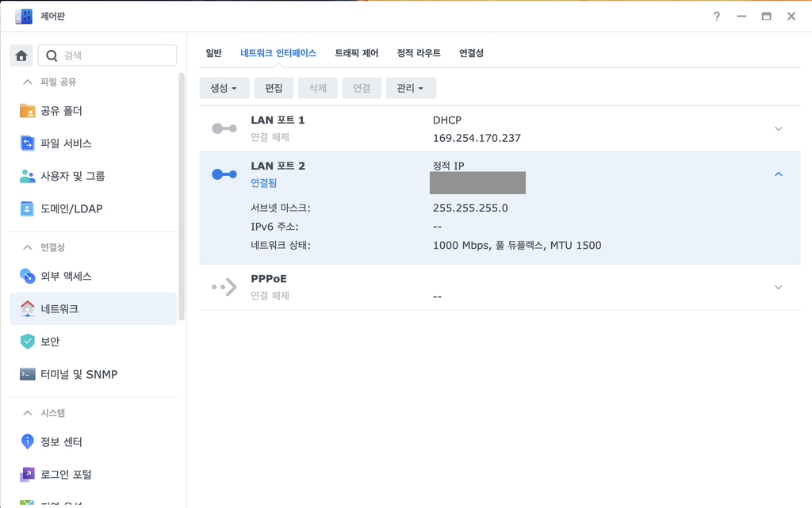Open the 관리 dropdown menu
This screenshot has height=508, width=812.
411,88
